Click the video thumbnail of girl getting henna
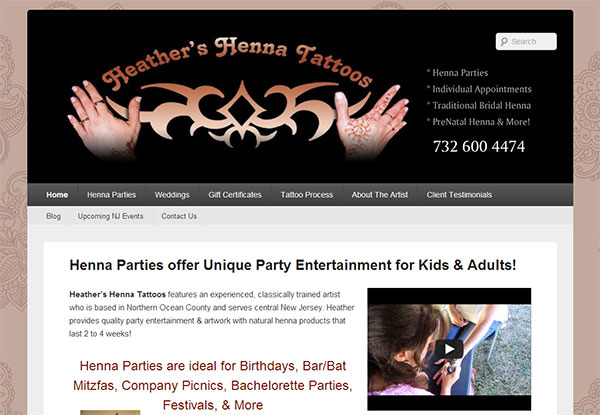The width and height of the screenshot is (600, 415). 449,349
